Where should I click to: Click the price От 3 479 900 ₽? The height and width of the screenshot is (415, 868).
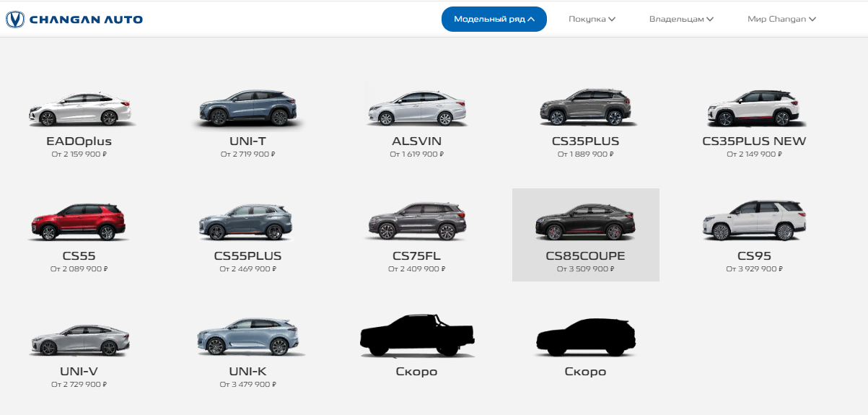(x=248, y=385)
